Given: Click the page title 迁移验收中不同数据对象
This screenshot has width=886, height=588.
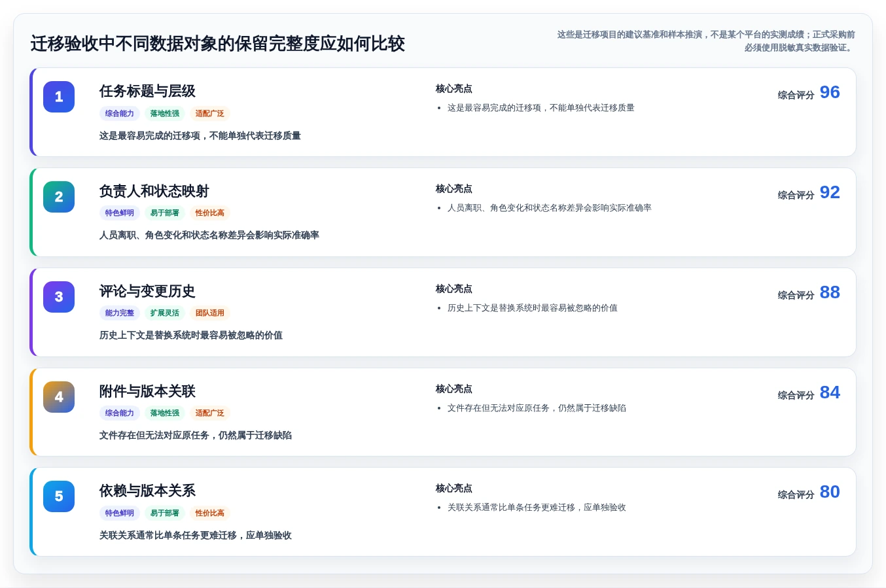Looking at the screenshot, I should [x=217, y=44].
